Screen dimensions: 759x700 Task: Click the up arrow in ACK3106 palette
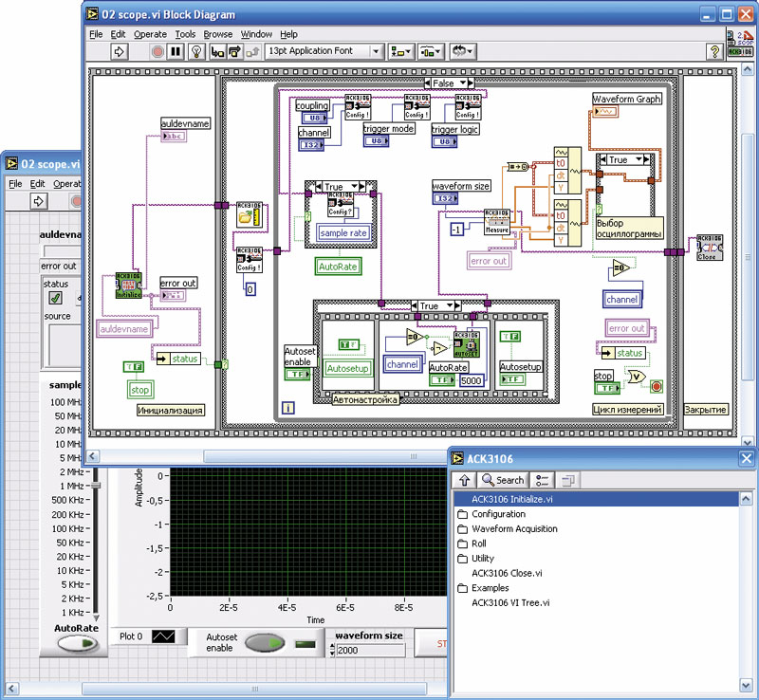(465, 480)
